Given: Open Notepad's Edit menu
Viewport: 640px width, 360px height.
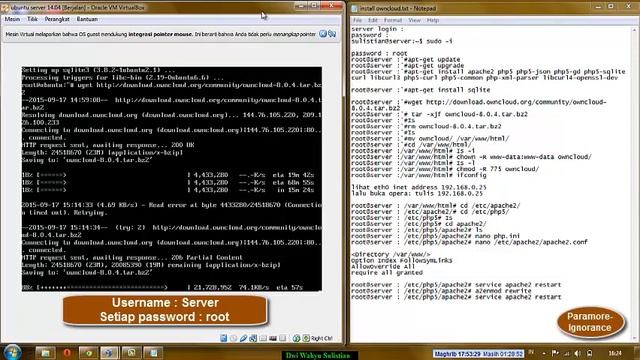Looking at the screenshot, I should [x=373, y=20].
